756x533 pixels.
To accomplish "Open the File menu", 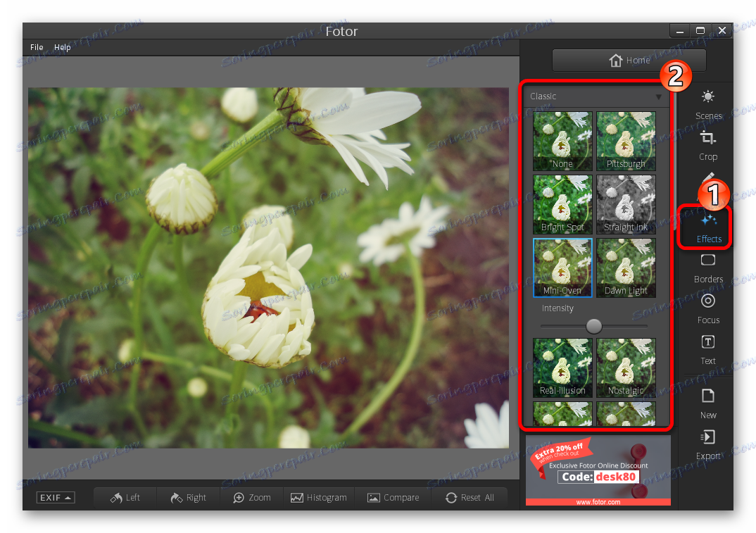I will 37,47.
